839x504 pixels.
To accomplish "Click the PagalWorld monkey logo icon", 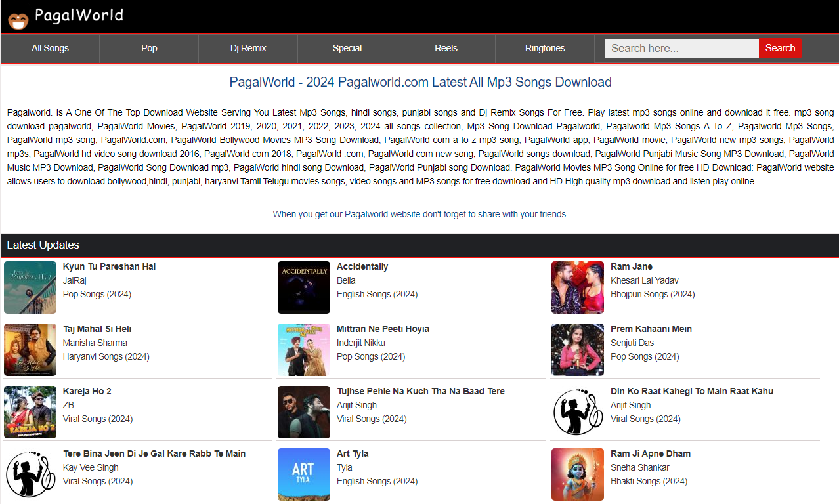I will coord(18,20).
